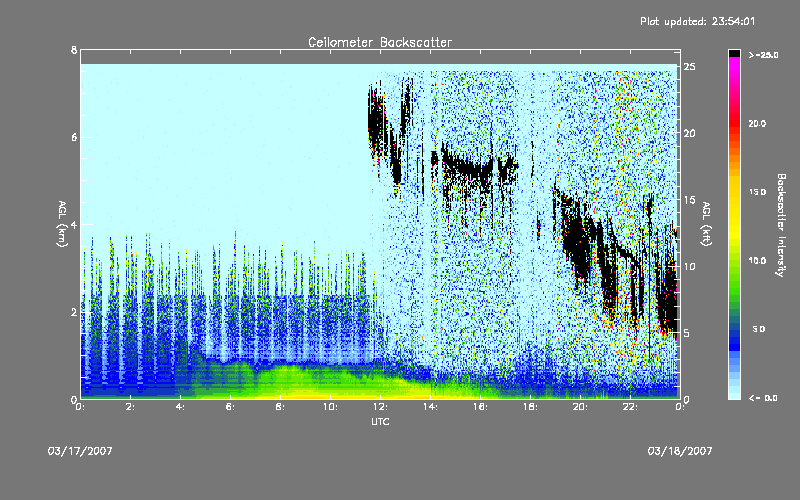
Task: Click the '10:' hour tick label
Action: click(x=330, y=407)
